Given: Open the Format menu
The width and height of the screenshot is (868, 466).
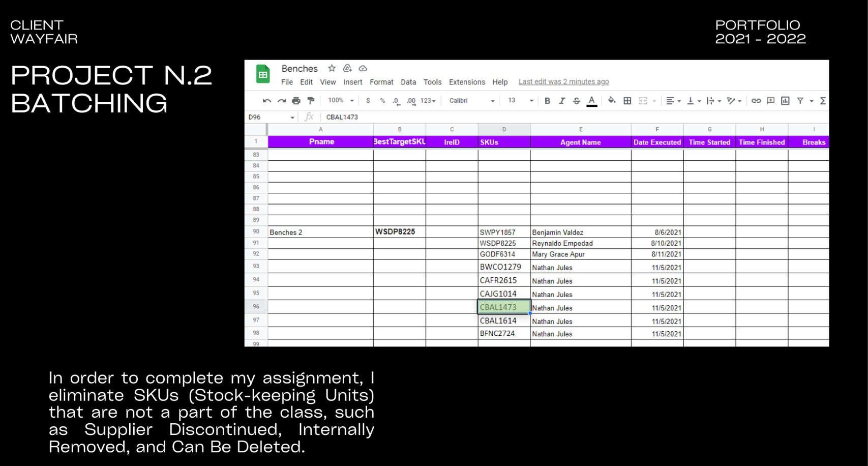Looking at the screenshot, I should (x=381, y=82).
